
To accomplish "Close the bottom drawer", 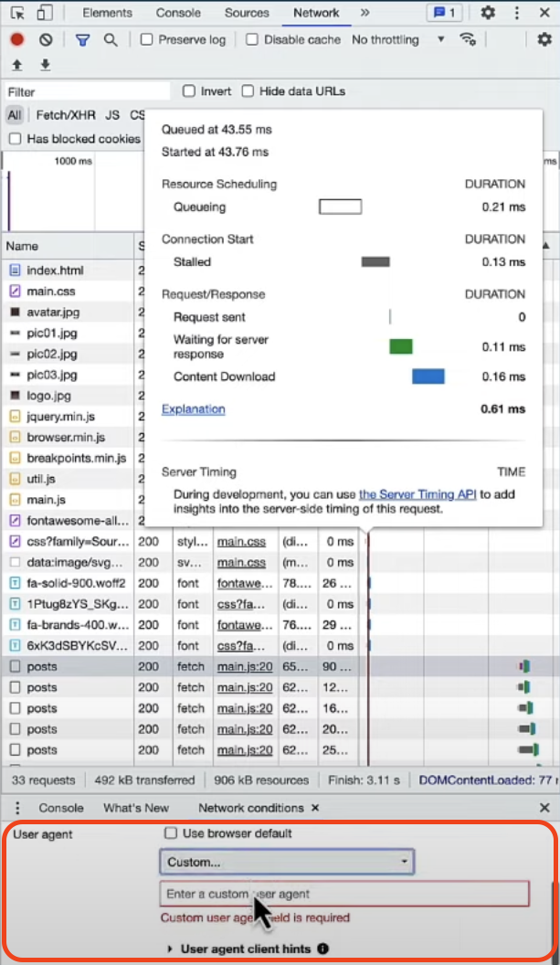I will click(544, 808).
